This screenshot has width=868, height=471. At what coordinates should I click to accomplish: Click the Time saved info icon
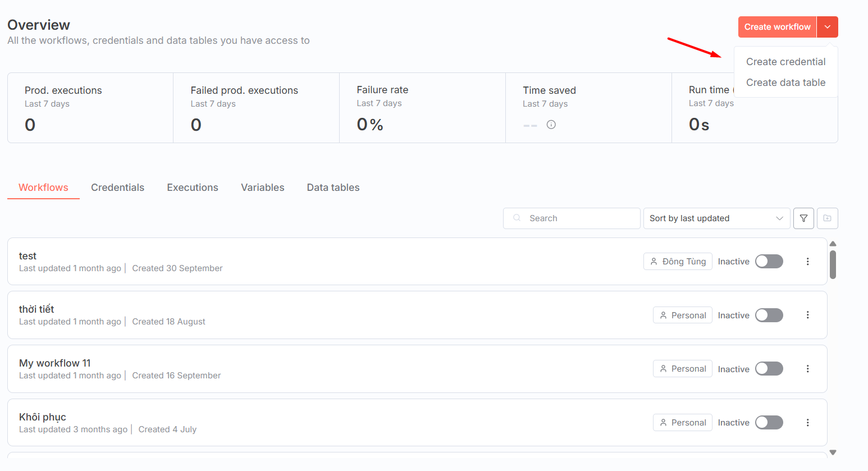(x=551, y=125)
